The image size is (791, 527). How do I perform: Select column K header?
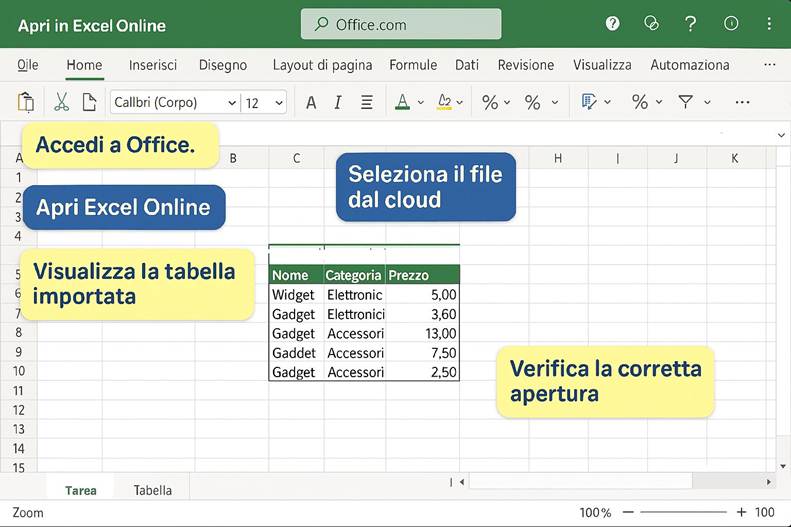tap(734, 158)
